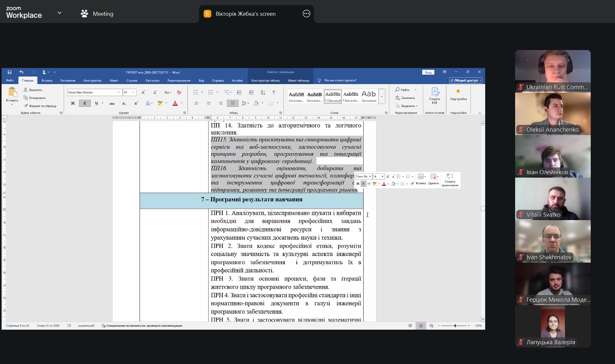The height and width of the screenshot is (364, 615).
Task: Click the Заменить replace button
Action: click(x=405, y=98)
